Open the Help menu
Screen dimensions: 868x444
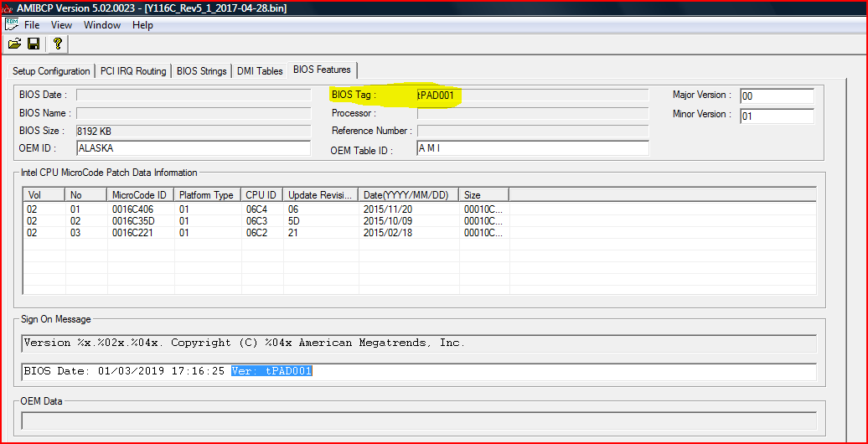142,25
